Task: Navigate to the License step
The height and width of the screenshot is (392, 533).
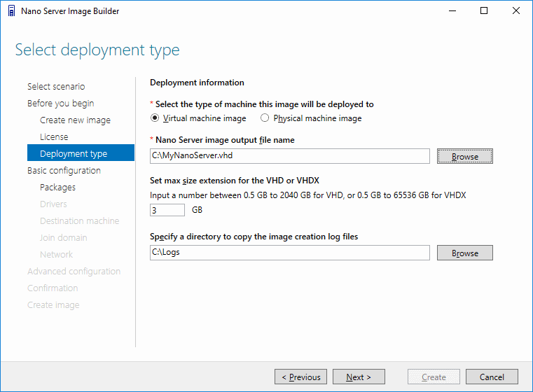Action: (54, 137)
